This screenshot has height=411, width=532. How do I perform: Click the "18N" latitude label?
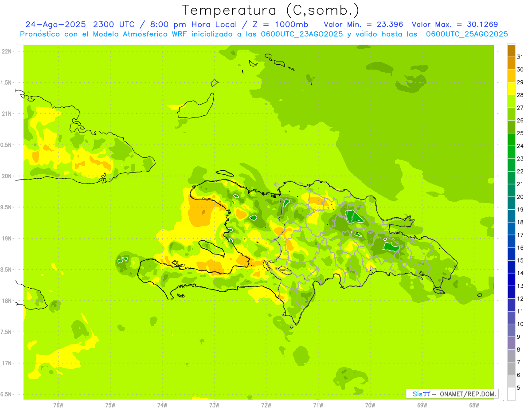7,301
